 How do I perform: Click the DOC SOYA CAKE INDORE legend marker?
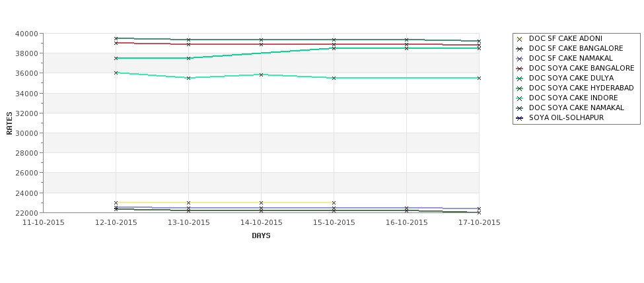coord(519,98)
